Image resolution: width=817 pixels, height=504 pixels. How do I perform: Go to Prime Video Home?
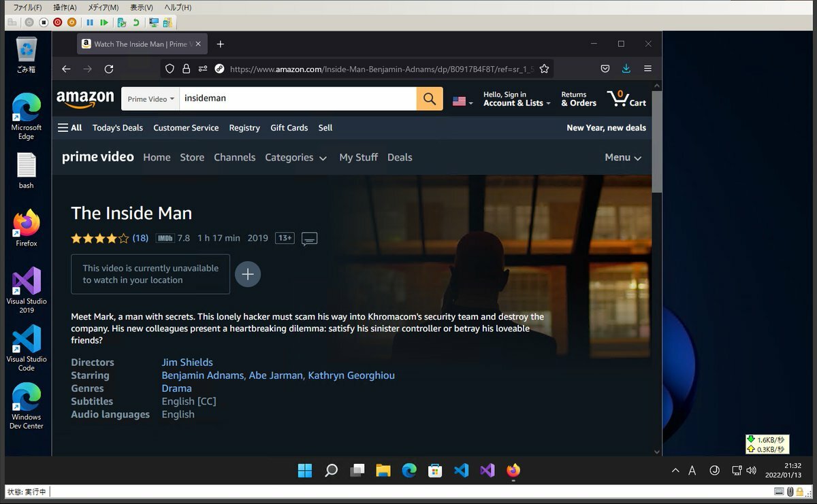[x=157, y=157]
